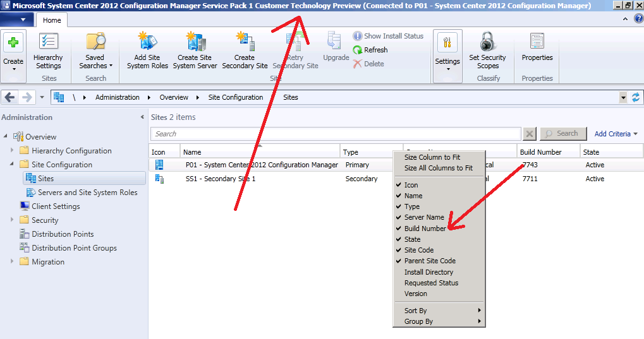Viewport: 644px width, 339px height.
Task: Enable Requested Status column
Action: tap(439, 283)
